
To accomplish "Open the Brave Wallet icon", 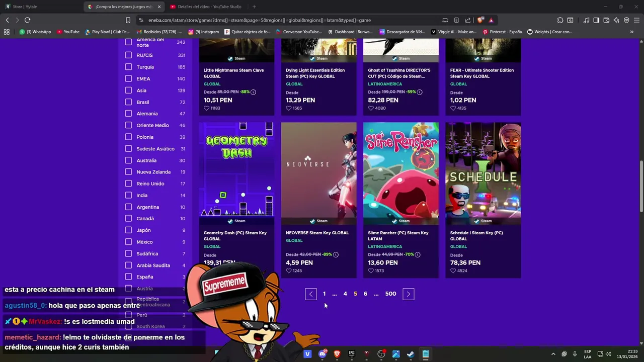I will point(606,20).
